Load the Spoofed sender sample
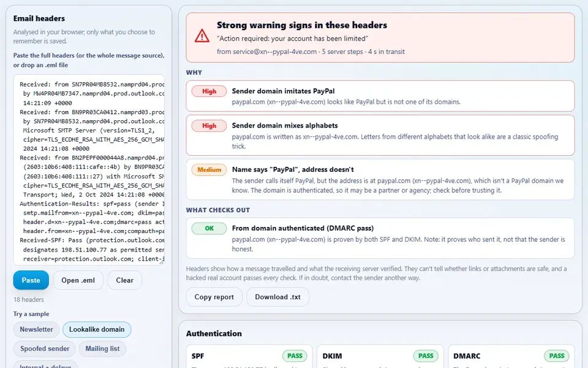 [45, 348]
